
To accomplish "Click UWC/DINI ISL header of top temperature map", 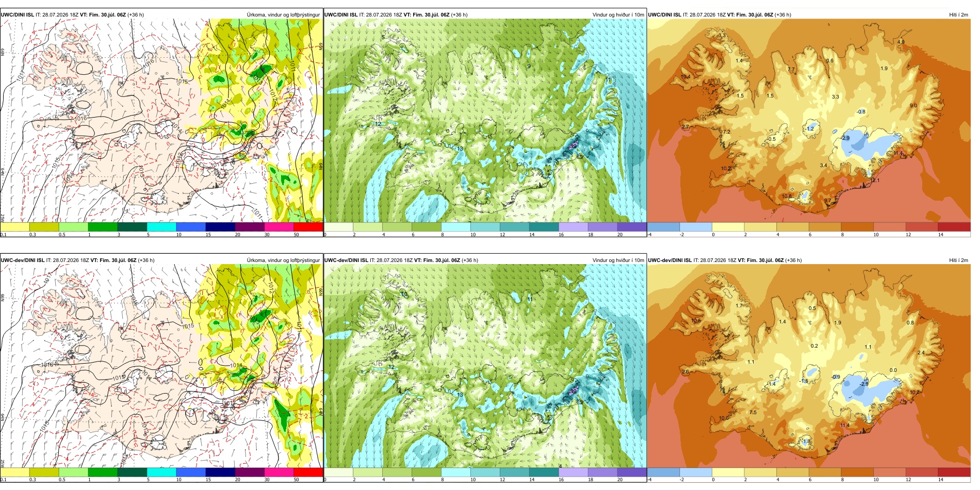I will point(664,15).
